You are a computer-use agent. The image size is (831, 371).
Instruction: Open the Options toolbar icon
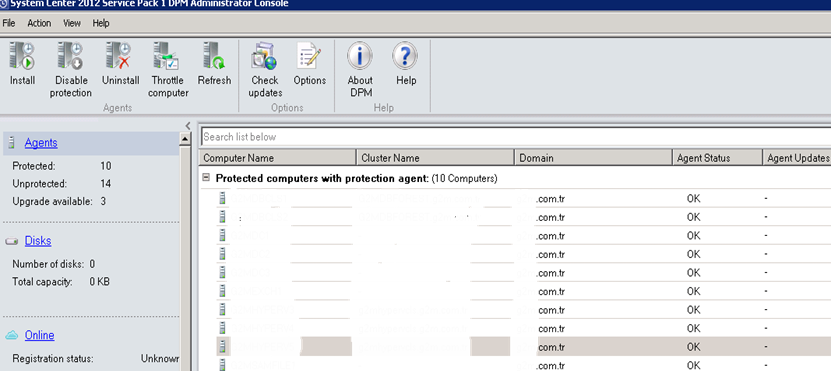click(x=310, y=56)
